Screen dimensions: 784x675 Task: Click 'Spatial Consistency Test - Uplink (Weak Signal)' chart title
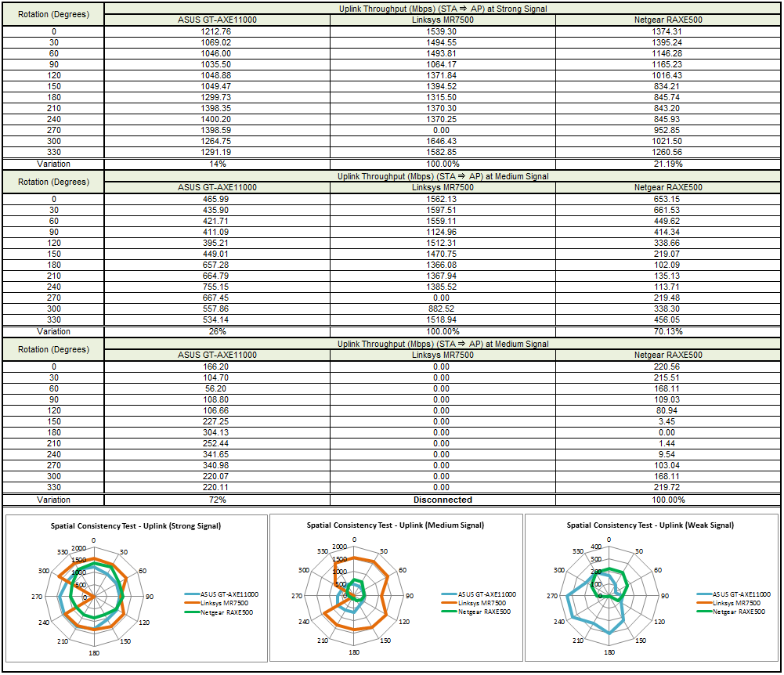tap(650, 525)
